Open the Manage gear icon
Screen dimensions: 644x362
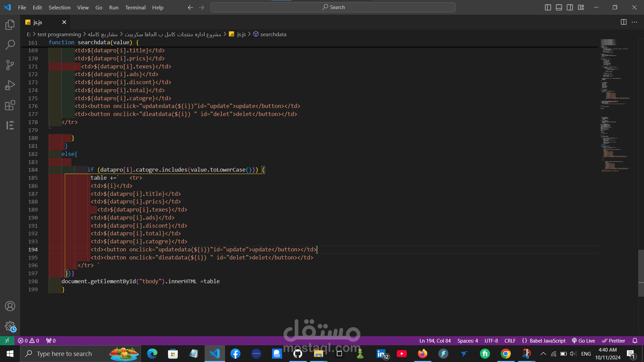point(10,326)
